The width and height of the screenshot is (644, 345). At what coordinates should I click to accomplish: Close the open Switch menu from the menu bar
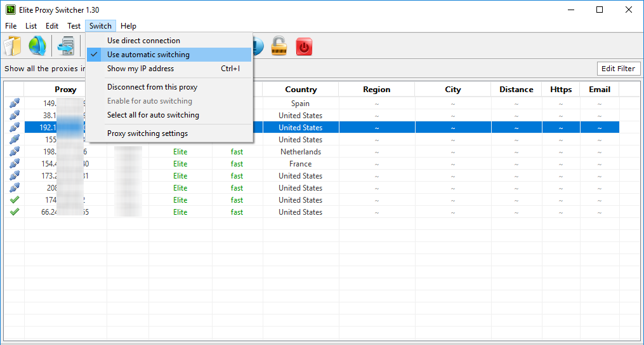coord(101,26)
